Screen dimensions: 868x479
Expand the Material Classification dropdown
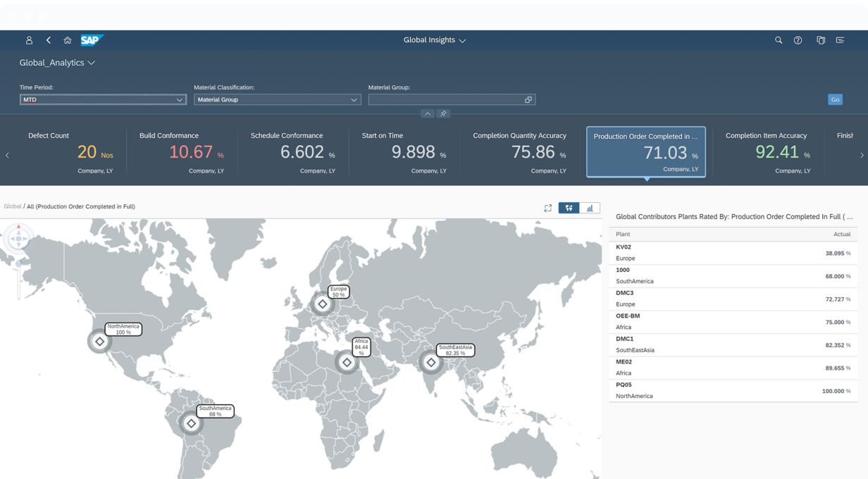[x=354, y=100]
